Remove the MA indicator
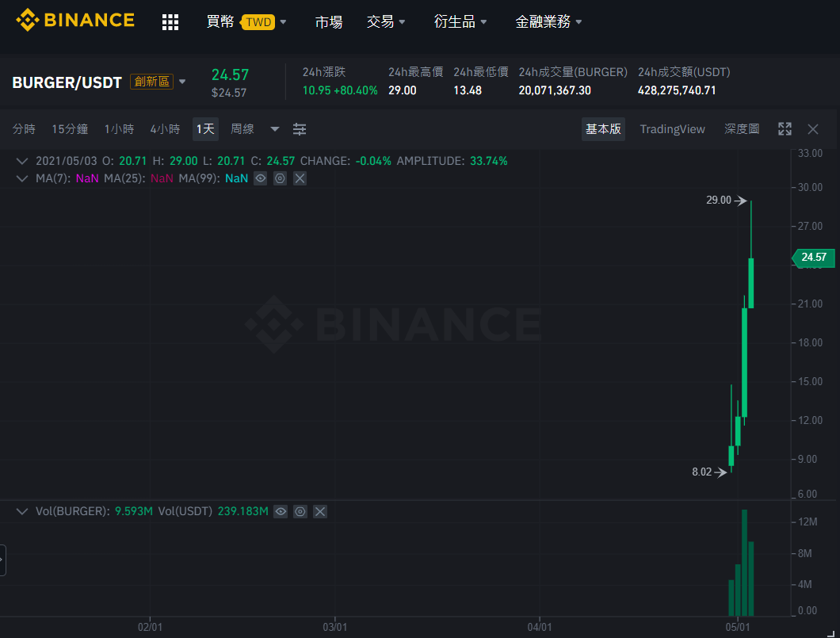The image size is (840, 638). tap(300, 178)
